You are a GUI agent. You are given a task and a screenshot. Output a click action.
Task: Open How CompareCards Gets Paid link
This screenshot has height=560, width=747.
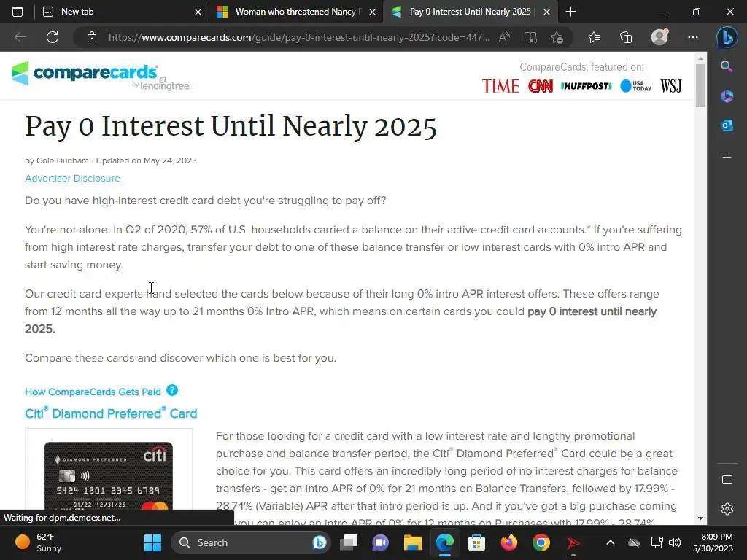[93, 392]
